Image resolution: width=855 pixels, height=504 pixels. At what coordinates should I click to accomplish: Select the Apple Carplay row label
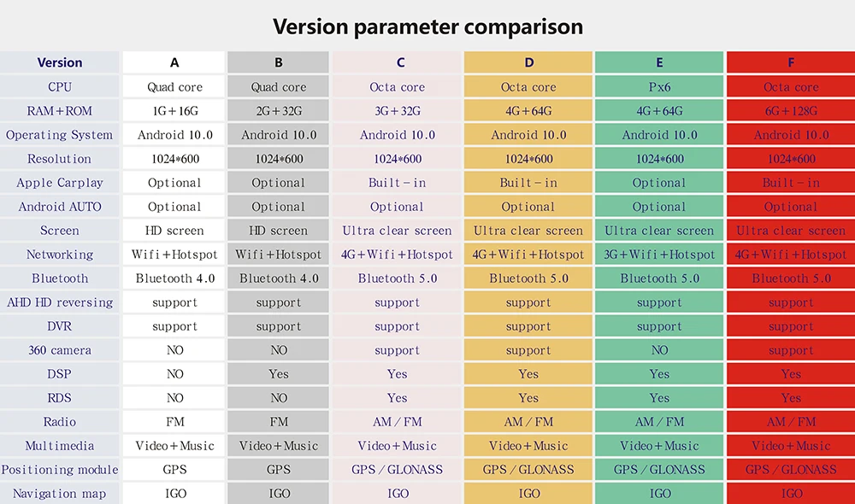[60, 183]
